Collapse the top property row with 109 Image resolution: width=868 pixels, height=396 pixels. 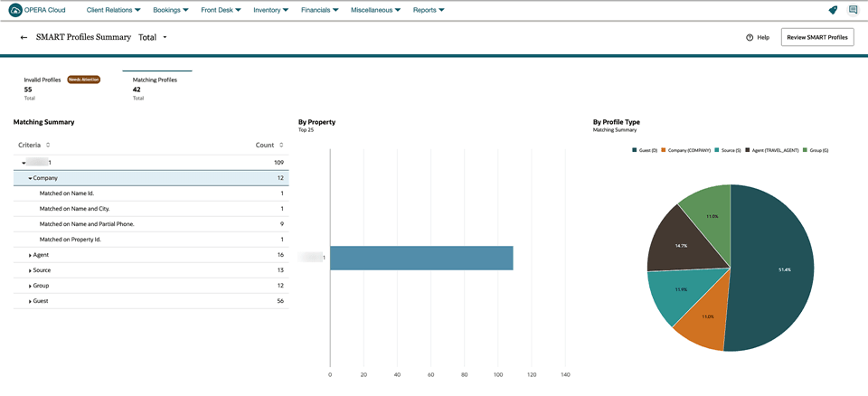pyautogui.click(x=24, y=163)
